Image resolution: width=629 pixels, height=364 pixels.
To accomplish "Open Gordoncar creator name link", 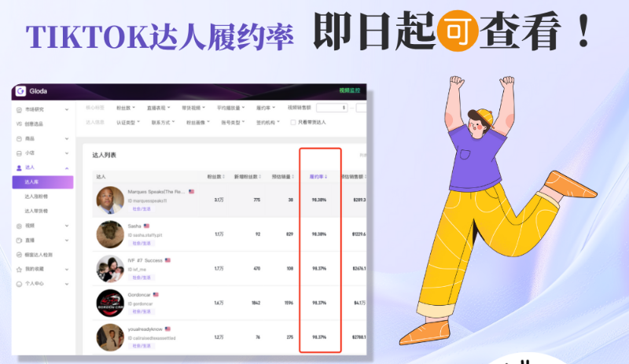I will click(139, 295).
